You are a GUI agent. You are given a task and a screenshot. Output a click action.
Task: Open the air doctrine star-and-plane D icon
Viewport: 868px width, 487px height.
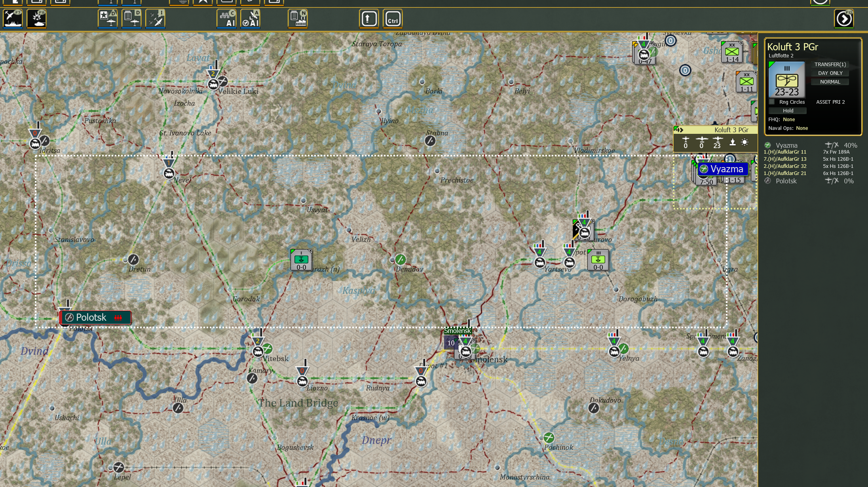point(108,19)
